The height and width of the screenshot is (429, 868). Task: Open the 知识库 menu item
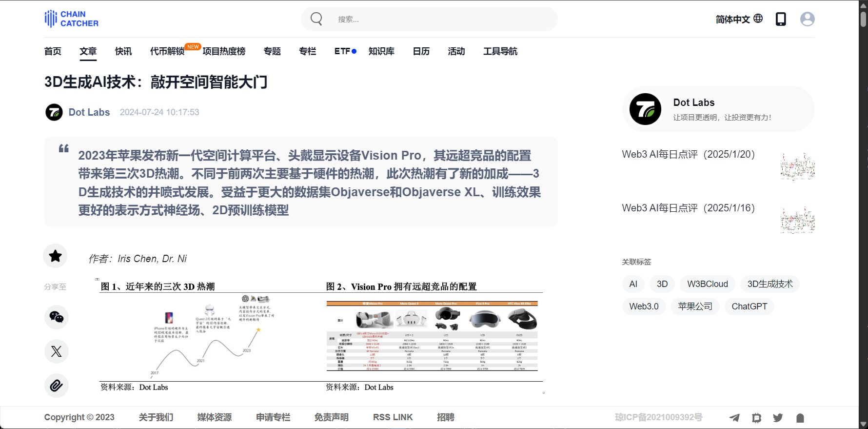coord(381,51)
